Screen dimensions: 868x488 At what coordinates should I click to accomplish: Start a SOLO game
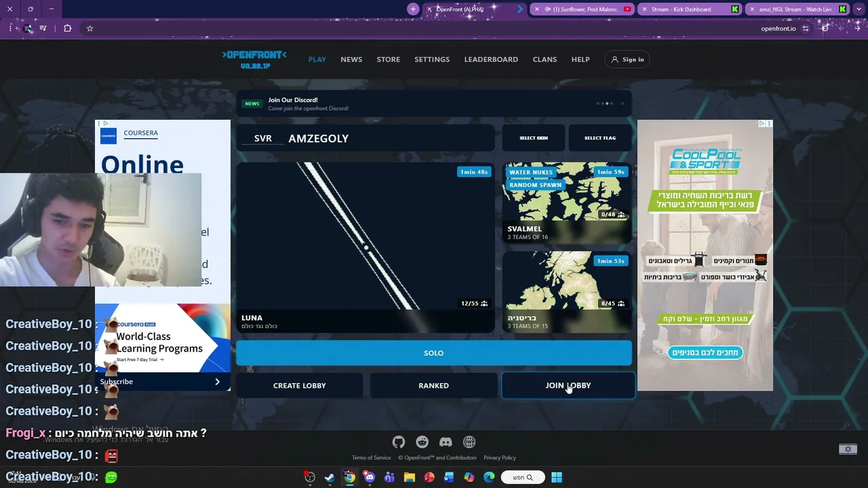tap(434, 353)
